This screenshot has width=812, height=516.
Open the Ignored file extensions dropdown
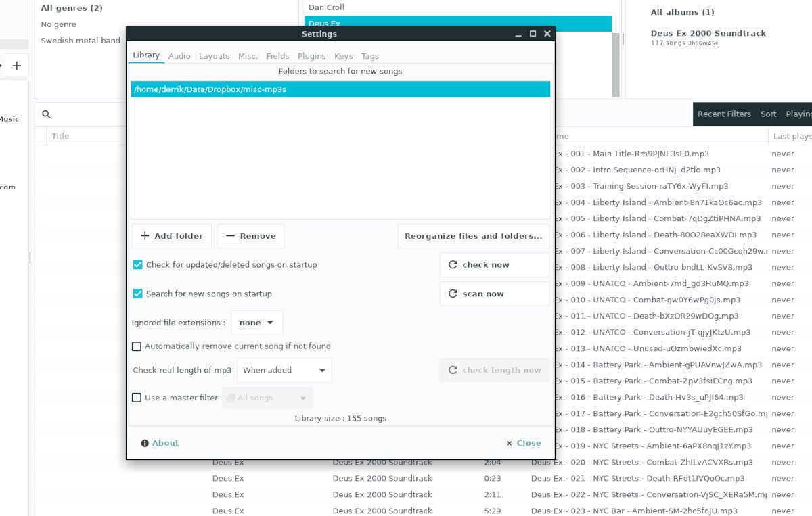tap(257, 323)
